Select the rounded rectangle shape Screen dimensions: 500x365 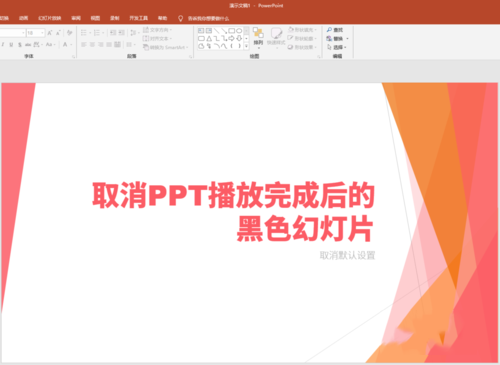pos(201,38)
